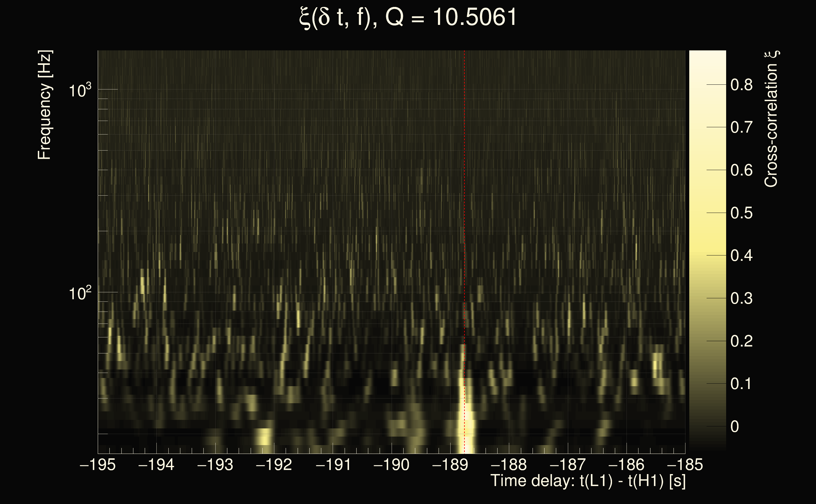Click the -189 x-axis tick label
The width and height of the screenshot is (816, 504).
[x=450, y=465]
